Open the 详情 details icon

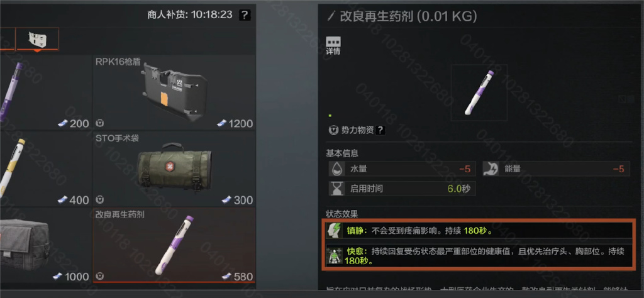click(333, 45)
